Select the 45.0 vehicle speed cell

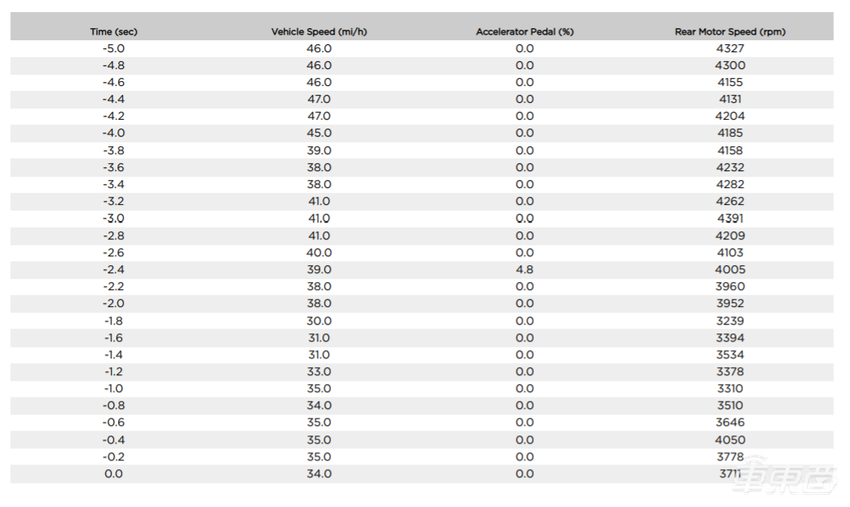(318, 134)
